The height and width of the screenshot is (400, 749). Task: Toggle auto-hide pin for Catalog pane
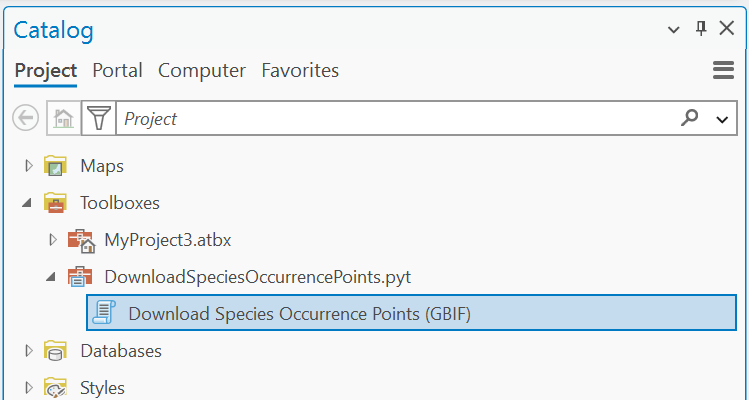[700, 29]
